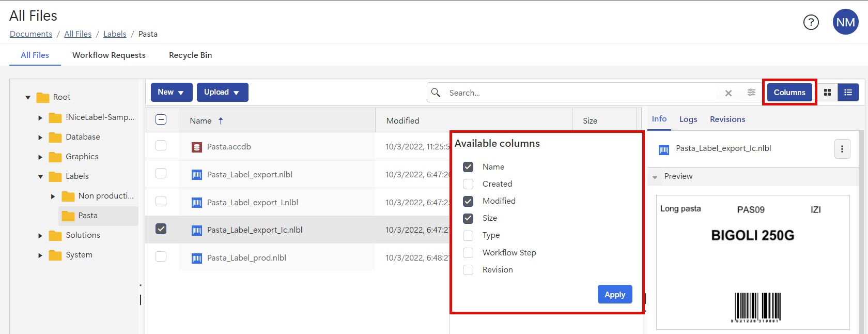Uncheck the Size column checkbox
This screenshot has height=334, width=868.
(468, 218)
